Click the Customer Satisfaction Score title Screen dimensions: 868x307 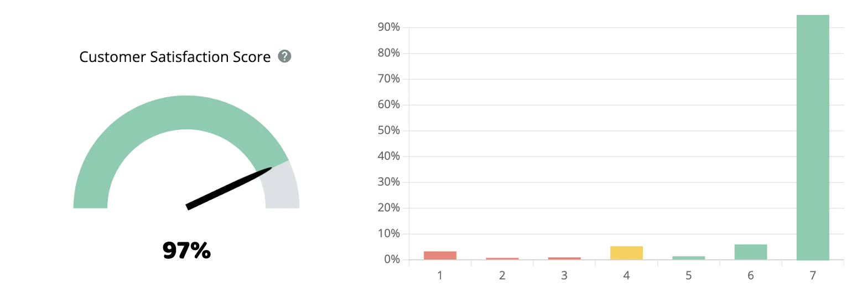[x=175, y=57]
